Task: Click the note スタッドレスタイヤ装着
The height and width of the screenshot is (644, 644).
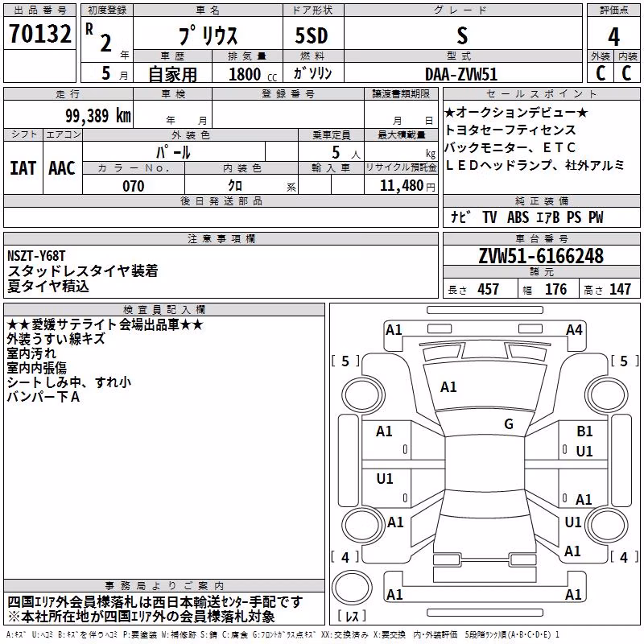Action: pyautogui.click(x=83, y=270)
